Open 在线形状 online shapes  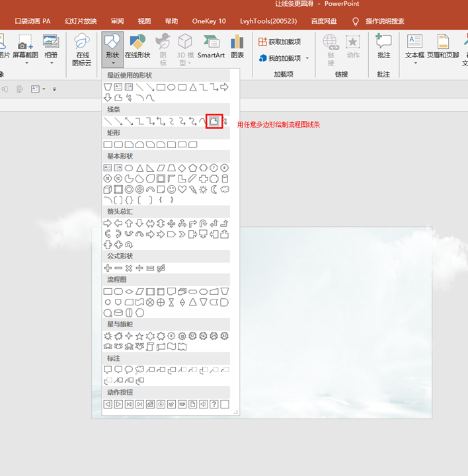pyautogui.click(x=137, y=47)
